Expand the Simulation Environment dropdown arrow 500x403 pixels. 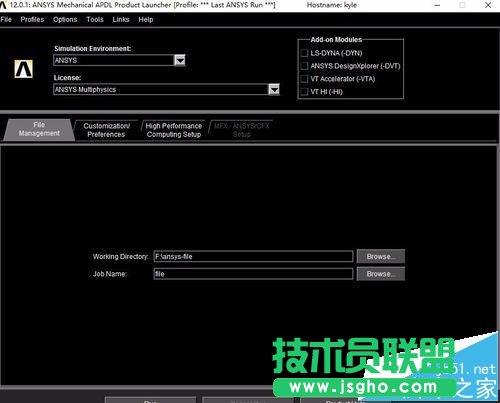point(180,60)
